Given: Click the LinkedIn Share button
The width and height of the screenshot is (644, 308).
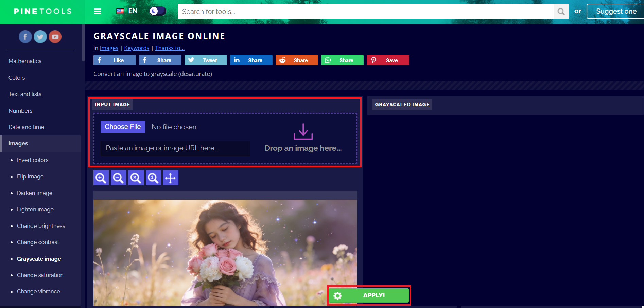Looking at the screenshot, I should 251,60.
